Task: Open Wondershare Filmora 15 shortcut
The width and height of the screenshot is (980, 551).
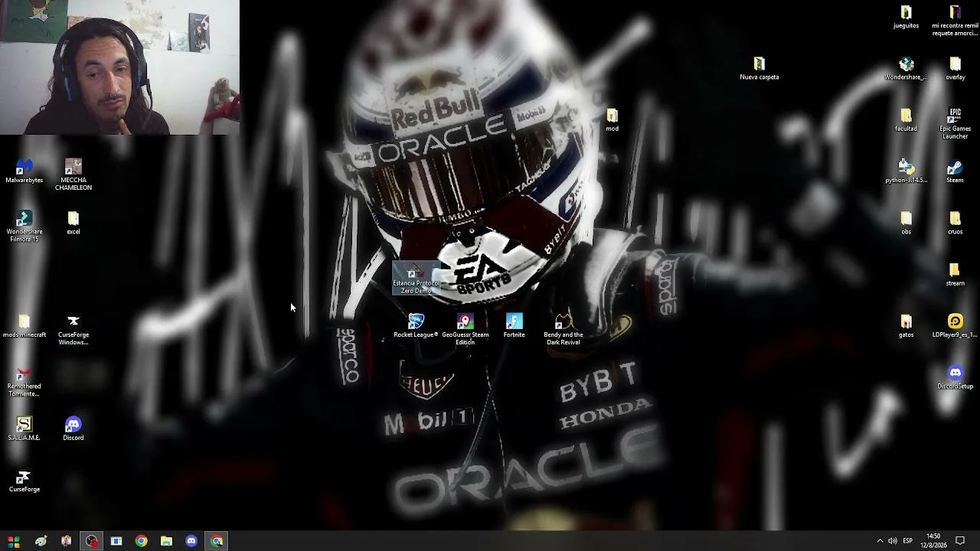Action: tap(24, 227)
